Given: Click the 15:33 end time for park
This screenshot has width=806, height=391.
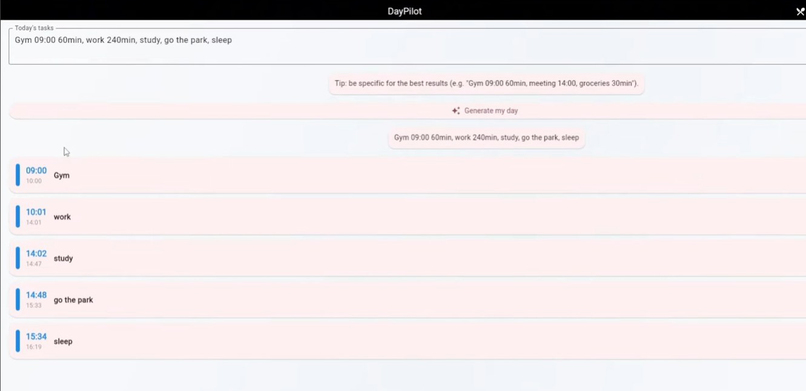Looking at the screenshot, I should click(x=34, y=305).
